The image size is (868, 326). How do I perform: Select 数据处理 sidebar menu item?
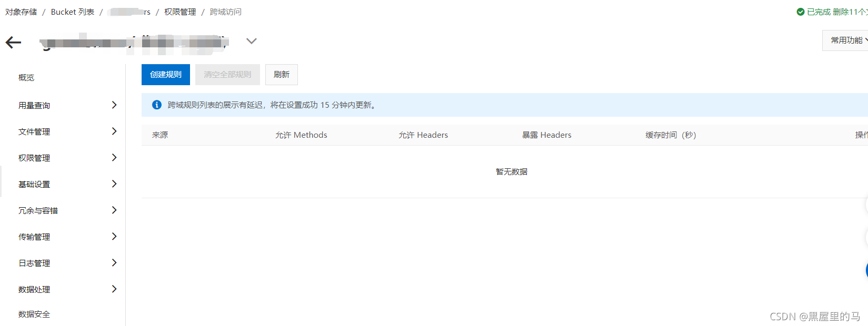34,289
